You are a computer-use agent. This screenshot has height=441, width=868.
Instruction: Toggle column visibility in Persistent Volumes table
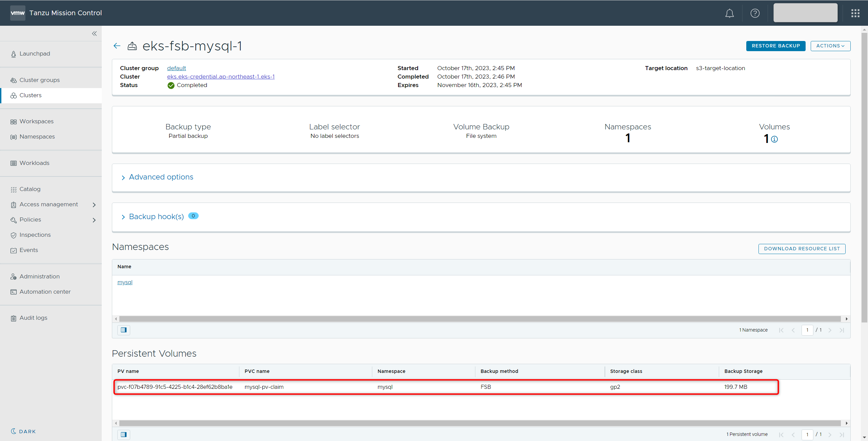click(124, 434)
